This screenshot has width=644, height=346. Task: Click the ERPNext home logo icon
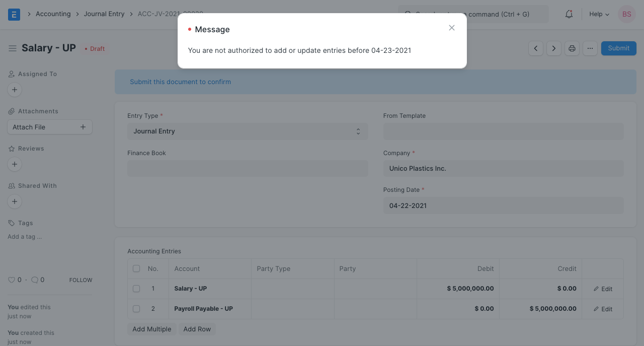[x=14, y=14]
